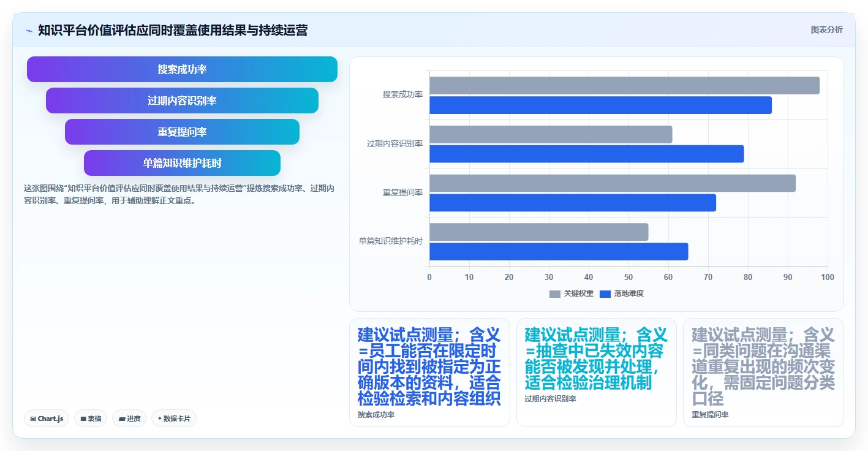Click the 进度 tag chip
Viewport: 868px width, 451px height.
[x=129, y=419]
